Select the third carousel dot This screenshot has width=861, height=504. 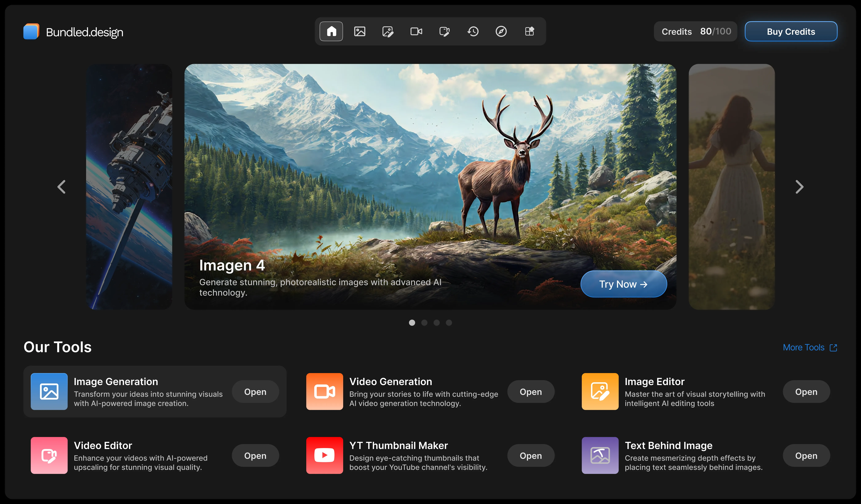[x=437, y=323]
